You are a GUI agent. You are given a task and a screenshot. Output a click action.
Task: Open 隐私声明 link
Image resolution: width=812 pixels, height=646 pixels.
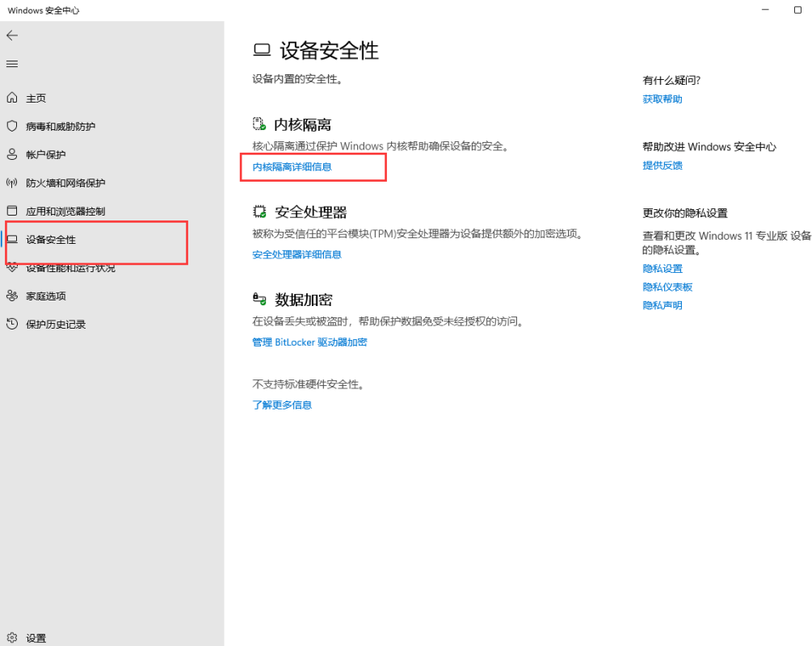tap(663, 306)
